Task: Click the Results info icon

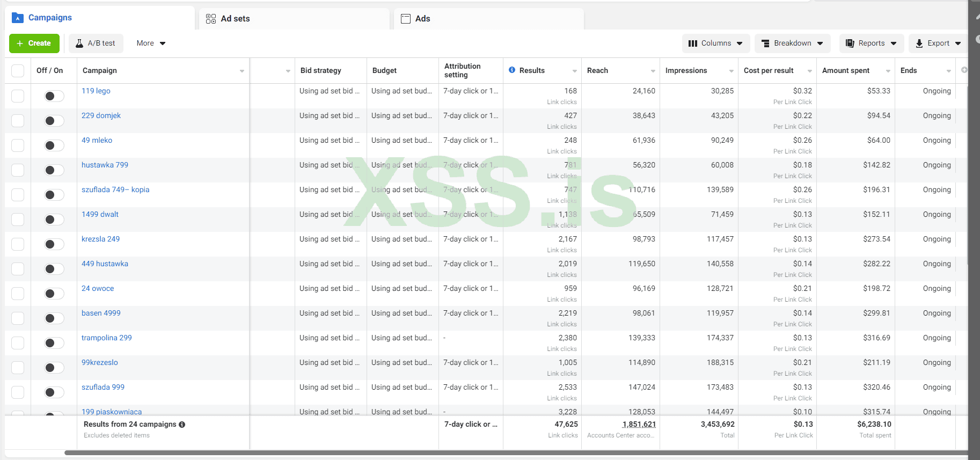Action: point(512,70)
